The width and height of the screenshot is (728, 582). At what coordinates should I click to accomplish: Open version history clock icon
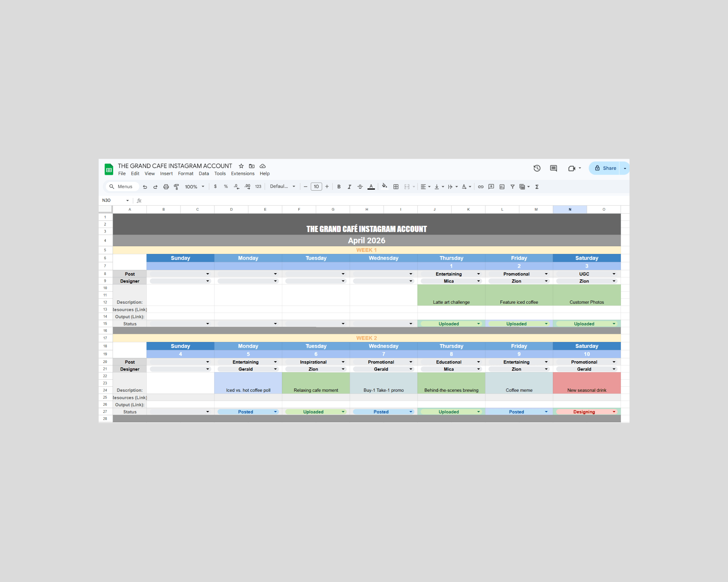coord(537,168)
